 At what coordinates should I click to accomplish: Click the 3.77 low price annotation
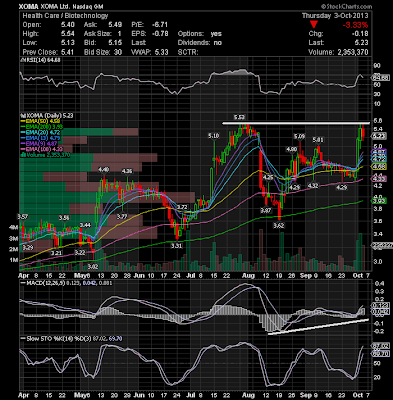(x=122, y=217)
